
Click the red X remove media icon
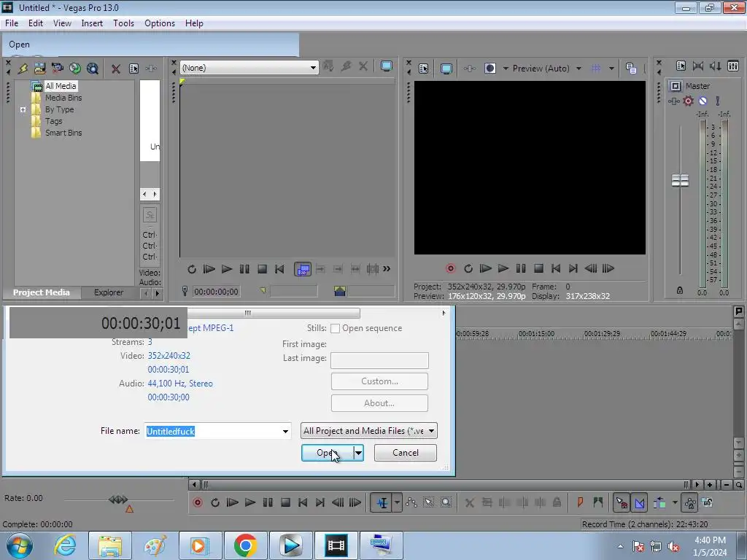coord(115,69)
